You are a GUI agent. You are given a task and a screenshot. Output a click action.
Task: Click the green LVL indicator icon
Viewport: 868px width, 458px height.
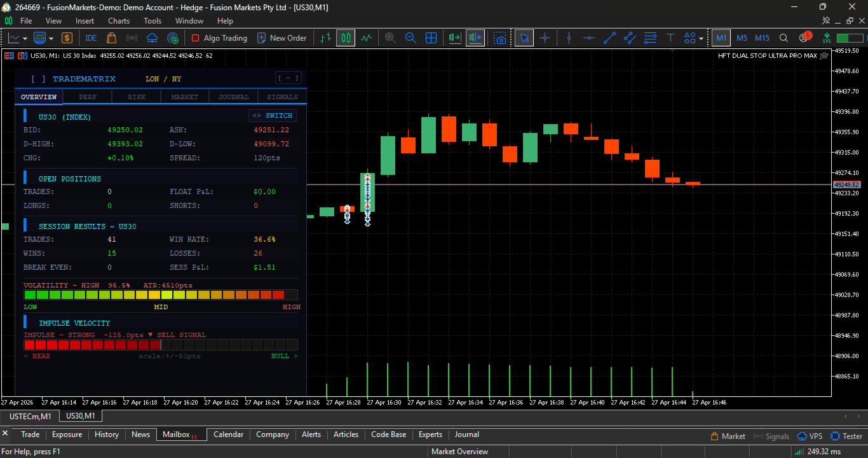pos(827,38)
